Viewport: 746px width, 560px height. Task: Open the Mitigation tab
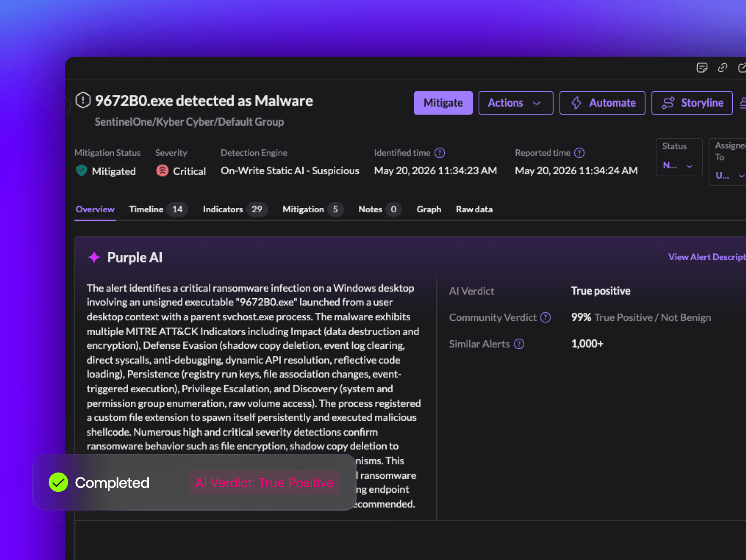pos(313,209)
